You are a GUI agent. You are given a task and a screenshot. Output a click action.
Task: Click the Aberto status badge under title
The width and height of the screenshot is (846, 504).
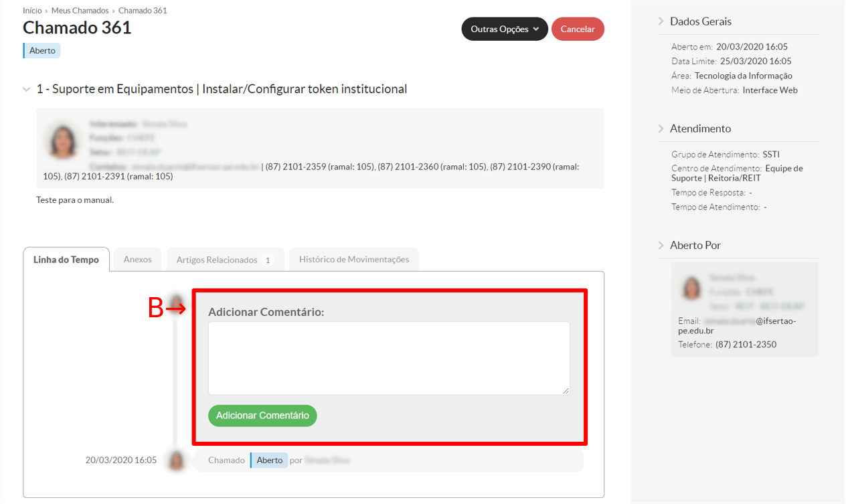pyautogui.click(x=42, y=51)
